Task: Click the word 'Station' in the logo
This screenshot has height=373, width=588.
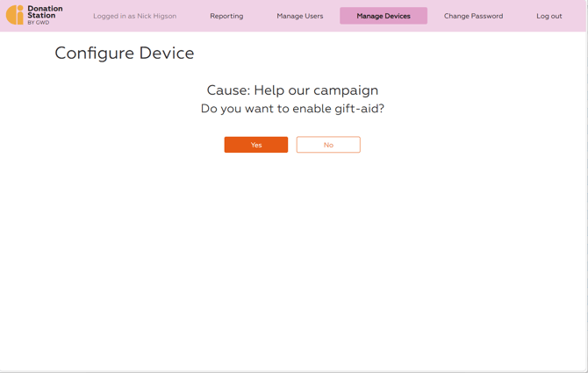Action: pyautogui.click(x=42, y=16)
